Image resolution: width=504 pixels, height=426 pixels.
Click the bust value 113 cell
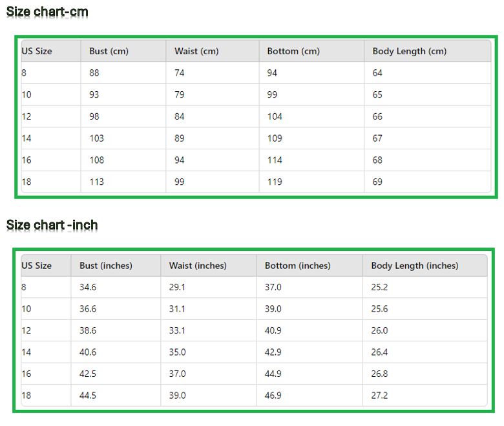(x=96, y=182)
